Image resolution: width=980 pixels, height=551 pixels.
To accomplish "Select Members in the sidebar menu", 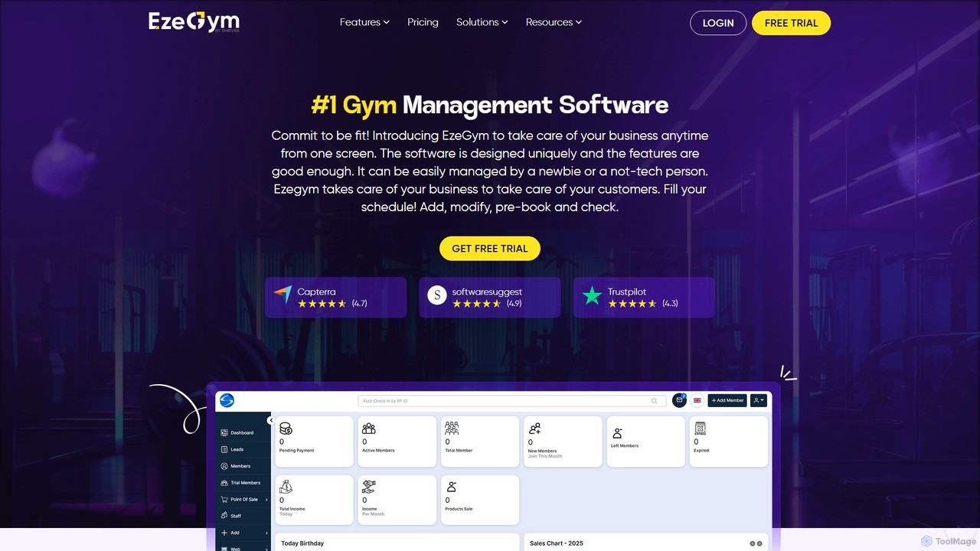I will pyautogui.click(x=240, y=466).
